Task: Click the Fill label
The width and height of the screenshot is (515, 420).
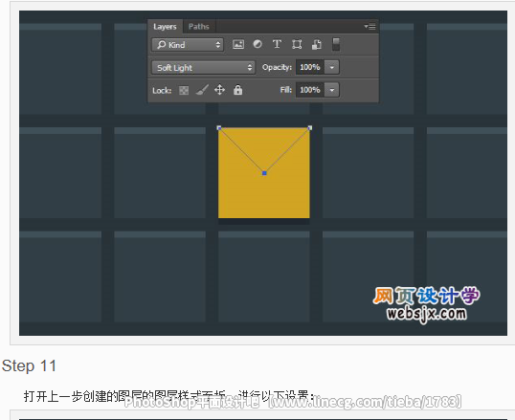Action: point(286,90)
